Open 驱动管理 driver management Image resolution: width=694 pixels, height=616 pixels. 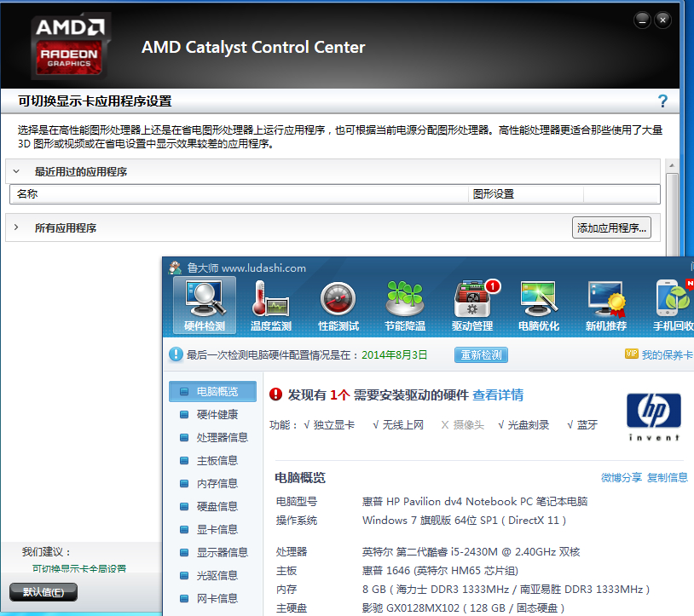(x=472, y=306)
